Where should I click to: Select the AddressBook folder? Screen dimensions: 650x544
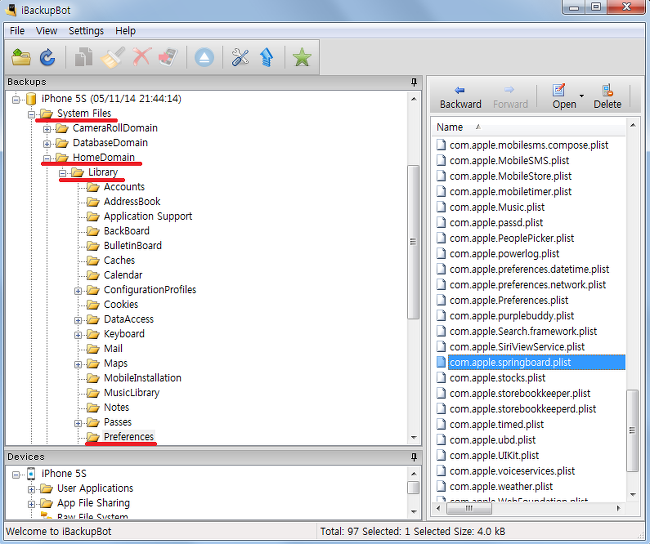[132, 201]
